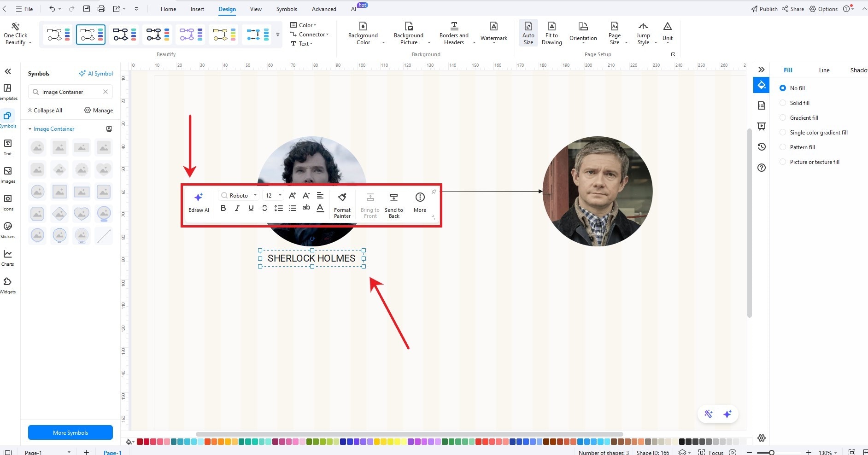Expand the Connector style dropdown
The image size is (868, 455).
pos(310,34)
